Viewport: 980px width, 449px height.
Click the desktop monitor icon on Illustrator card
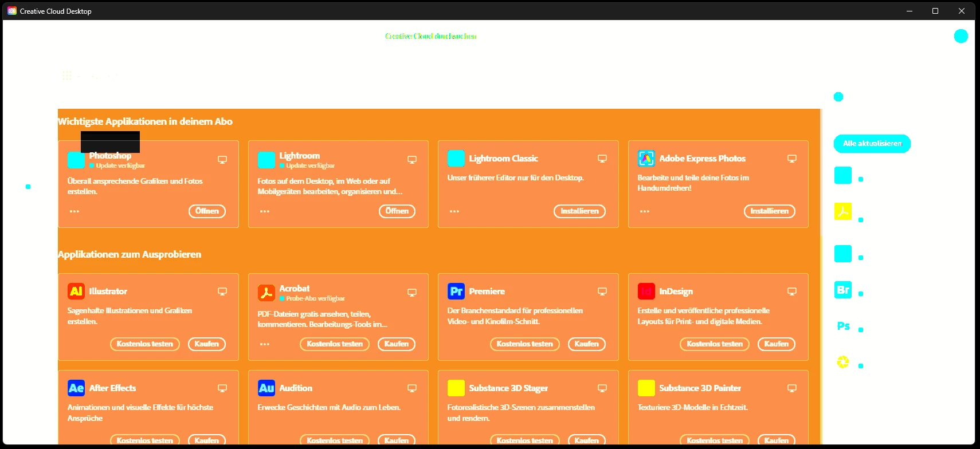(x=222, y=292)
